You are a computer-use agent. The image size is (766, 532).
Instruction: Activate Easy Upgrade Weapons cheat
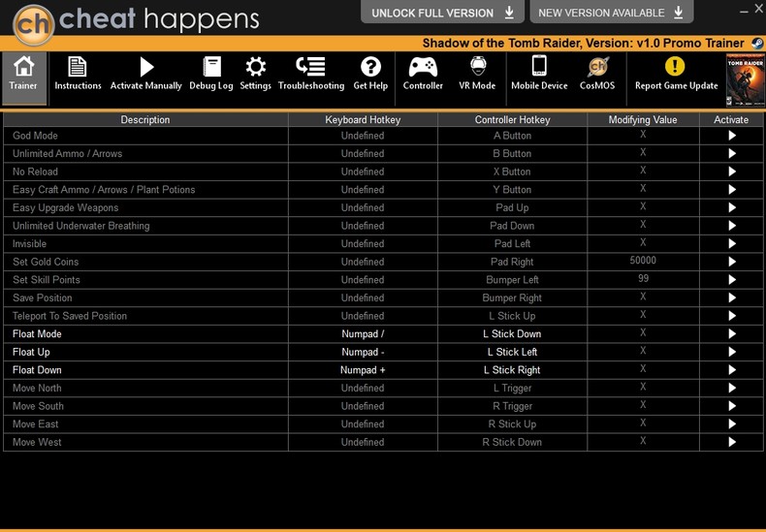tap(732, 208)
